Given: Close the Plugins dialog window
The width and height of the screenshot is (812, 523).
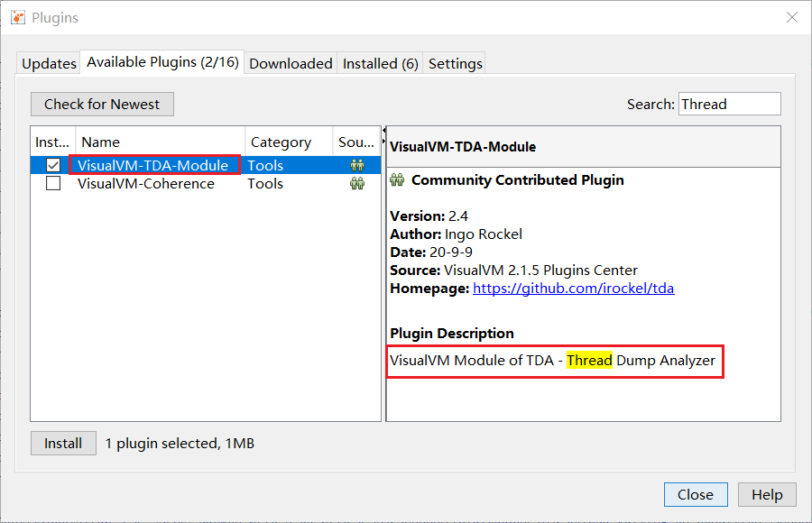Looking at the screenshot, I should [x=792, y=17].
